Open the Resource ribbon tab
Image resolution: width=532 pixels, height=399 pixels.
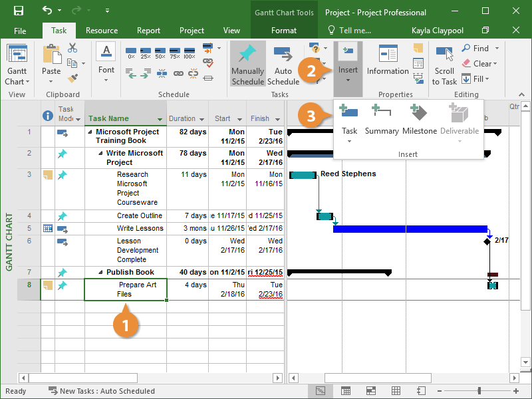pos(102,31)
